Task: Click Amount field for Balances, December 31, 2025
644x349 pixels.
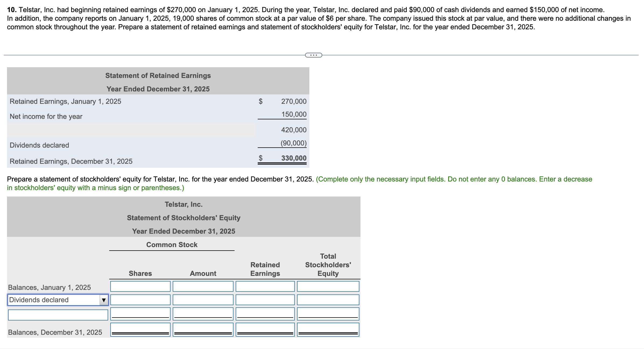Action: tap(203, 329)
